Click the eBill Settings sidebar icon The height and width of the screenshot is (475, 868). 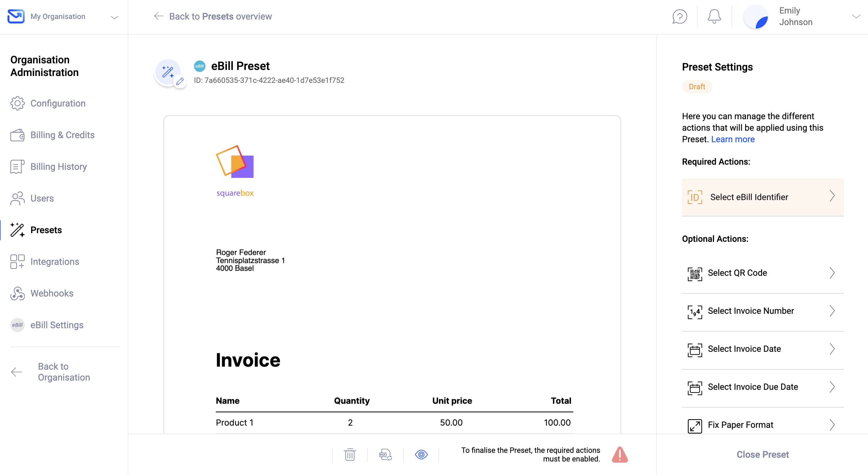click(x=17, y=325)
